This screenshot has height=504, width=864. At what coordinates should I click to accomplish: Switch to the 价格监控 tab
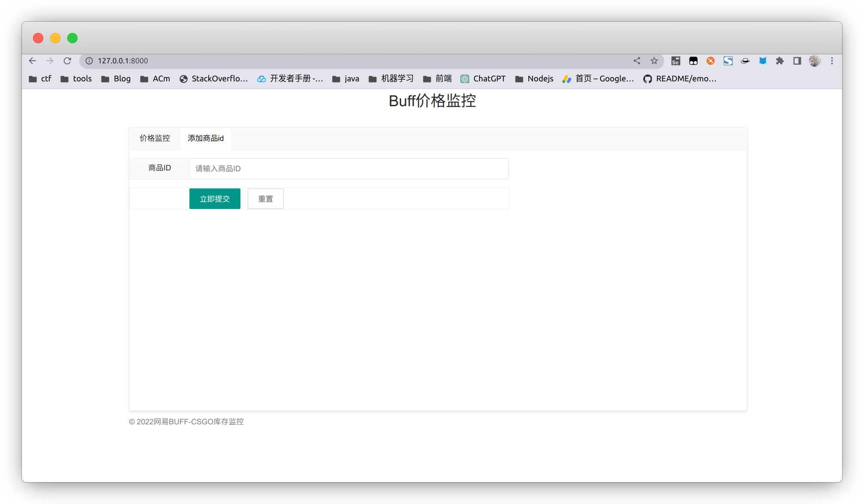155,138
